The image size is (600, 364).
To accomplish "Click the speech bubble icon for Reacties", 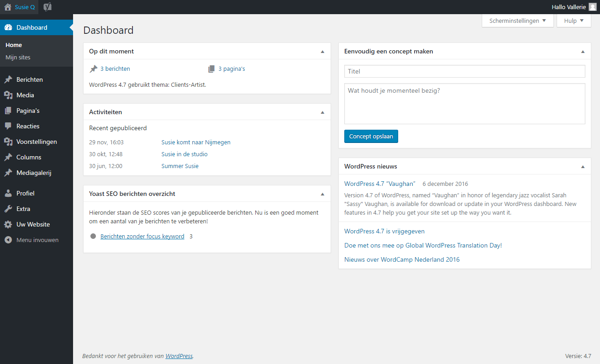I will (x=8, y=126).
